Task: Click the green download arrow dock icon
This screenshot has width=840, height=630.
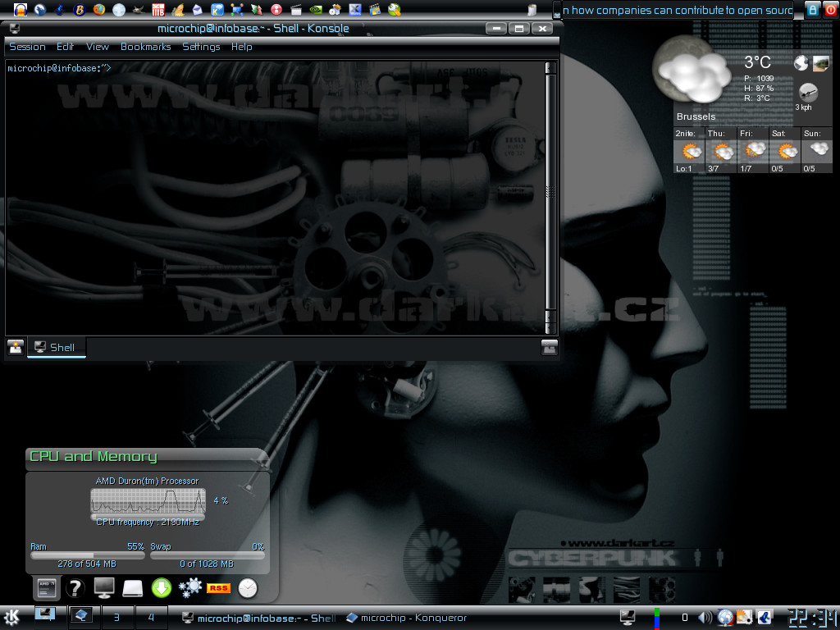Action: click(x=162, y=587)
